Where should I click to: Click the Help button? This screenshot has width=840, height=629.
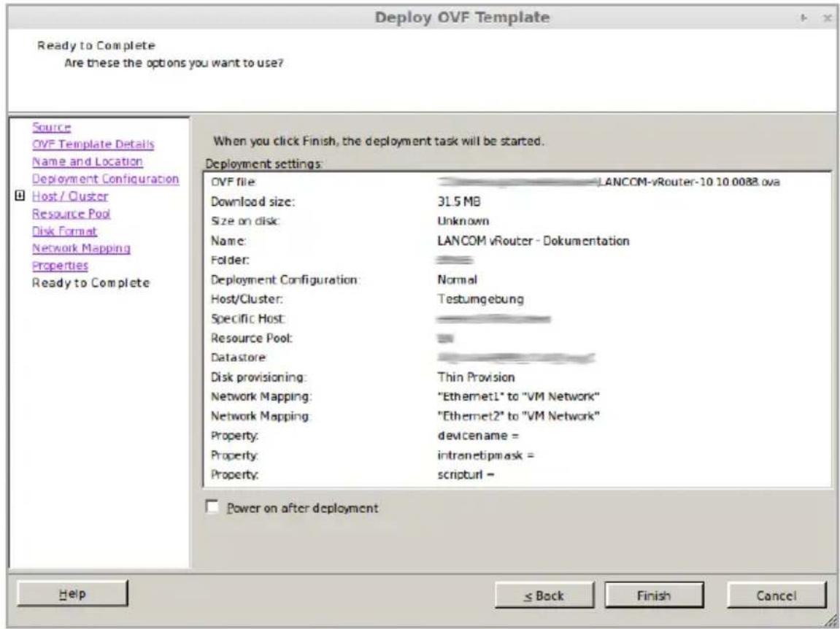click(72, 594)
